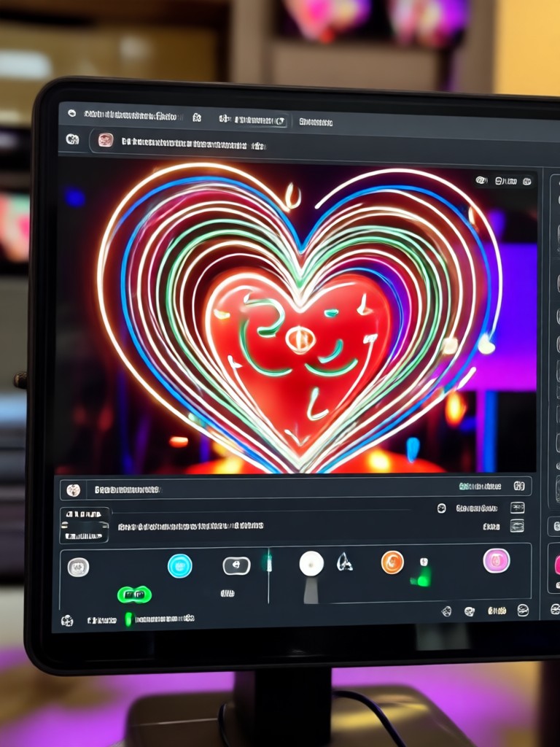The height and width of the screenshot is (747, 560).
Task: Select the white circular knob icon
Action: (x=311, y=564)
